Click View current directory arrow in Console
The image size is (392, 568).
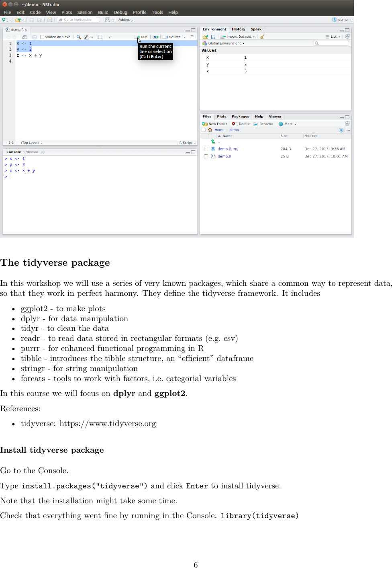point(43,152)
